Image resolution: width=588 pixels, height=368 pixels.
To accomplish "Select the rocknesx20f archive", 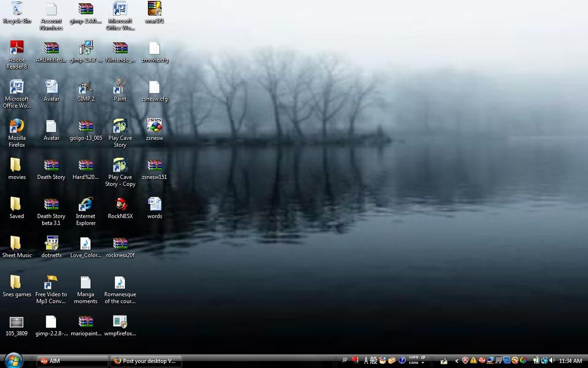I will click(120, 247).
